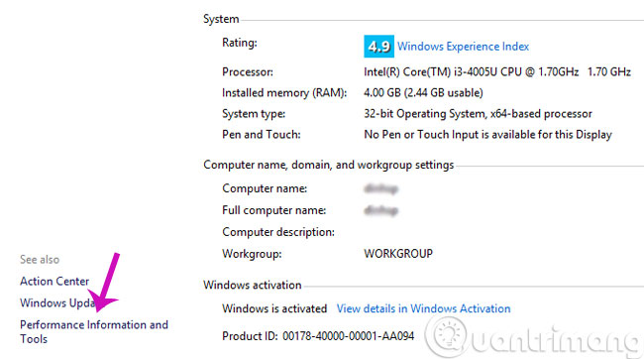644x359 pixels.
Task: Click the 4.00 GB (2.44 GB usable) value
Action: pyautogui.click(x=423, y=93)
